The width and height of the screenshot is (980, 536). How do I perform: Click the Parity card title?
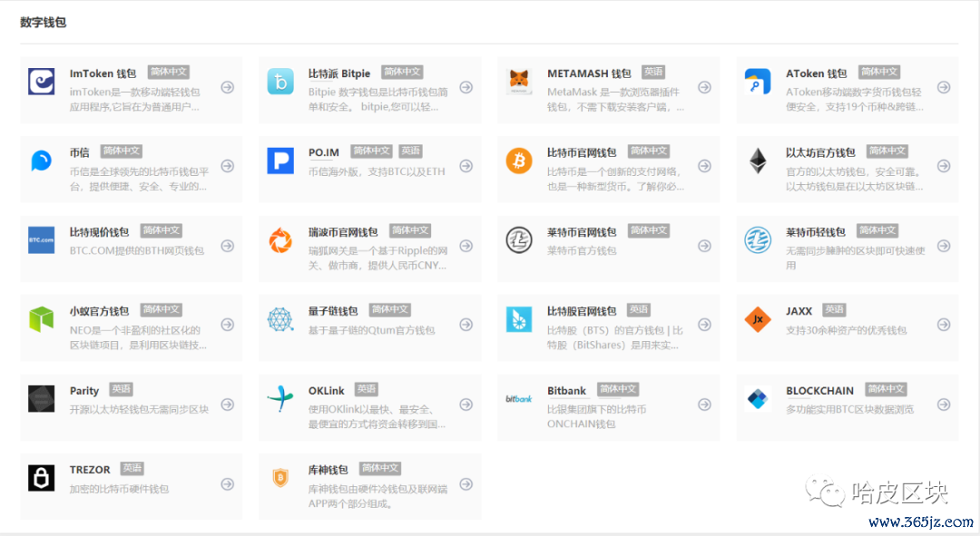84,391
